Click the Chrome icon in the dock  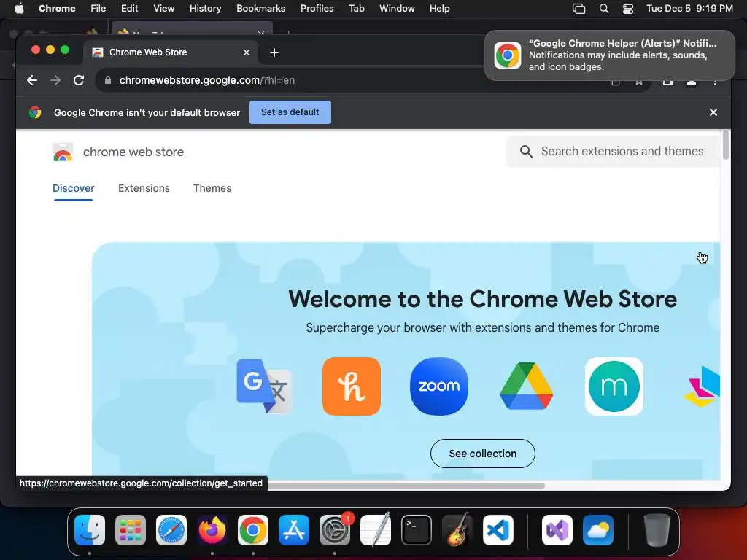253,530
